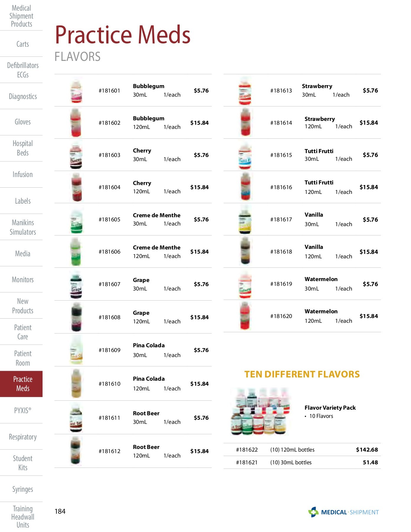Screen dimensions: 411x532
Task: Click the Creme de Menthe 120mL bottle
Action: pyautogui.click(x=76, y=252)
